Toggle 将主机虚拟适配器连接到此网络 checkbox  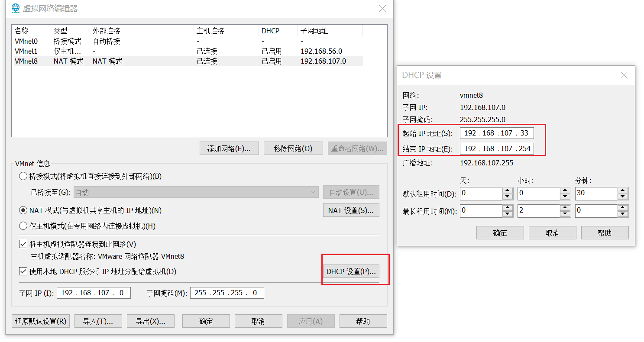23,244
